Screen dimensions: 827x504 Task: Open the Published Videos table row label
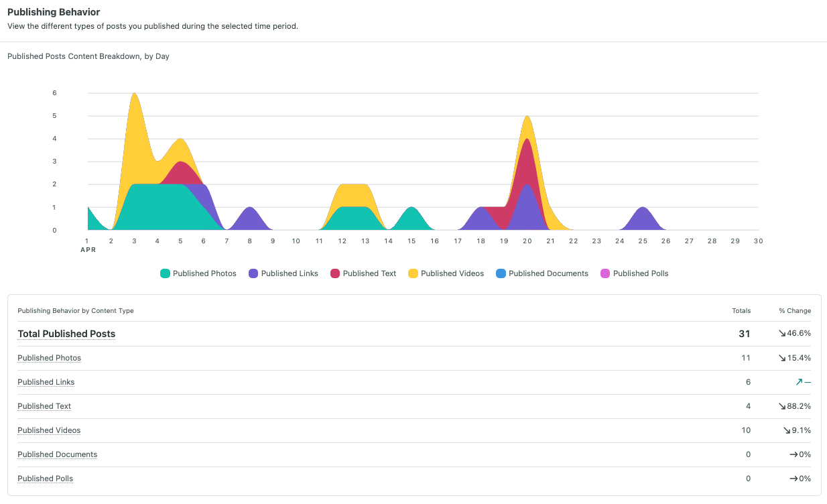[49, 430]
